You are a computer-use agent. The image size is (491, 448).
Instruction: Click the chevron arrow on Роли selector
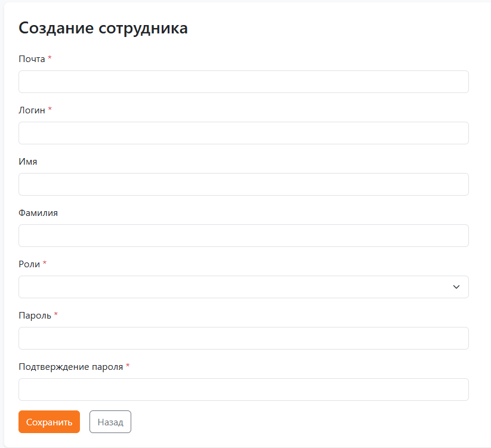click(457, 287)
